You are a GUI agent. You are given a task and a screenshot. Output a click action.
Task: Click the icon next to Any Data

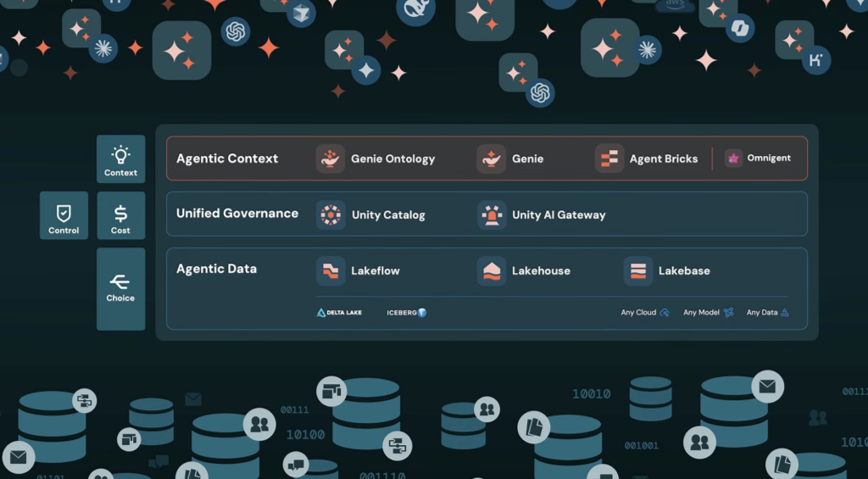[784, 313]
